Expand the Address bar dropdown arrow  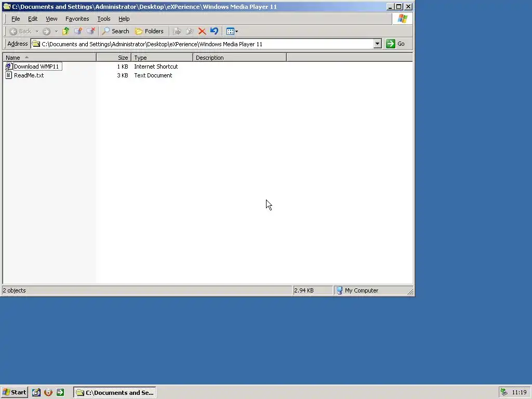click(x=377, y=44)
